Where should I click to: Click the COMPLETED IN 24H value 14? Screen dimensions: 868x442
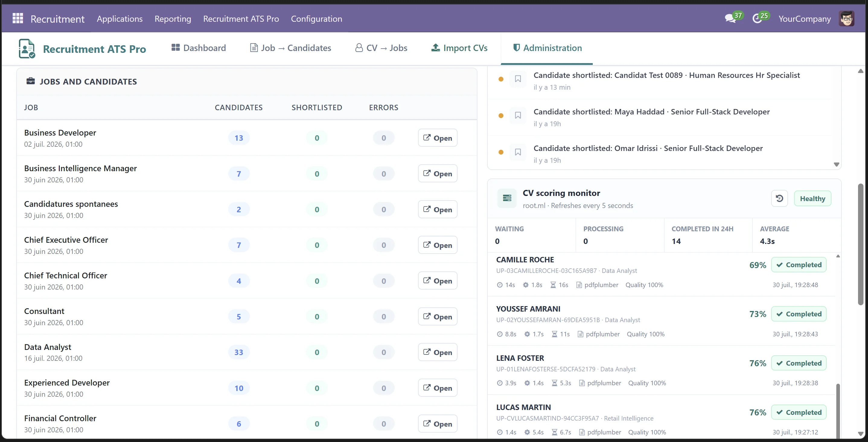click(x=676, y=241)
